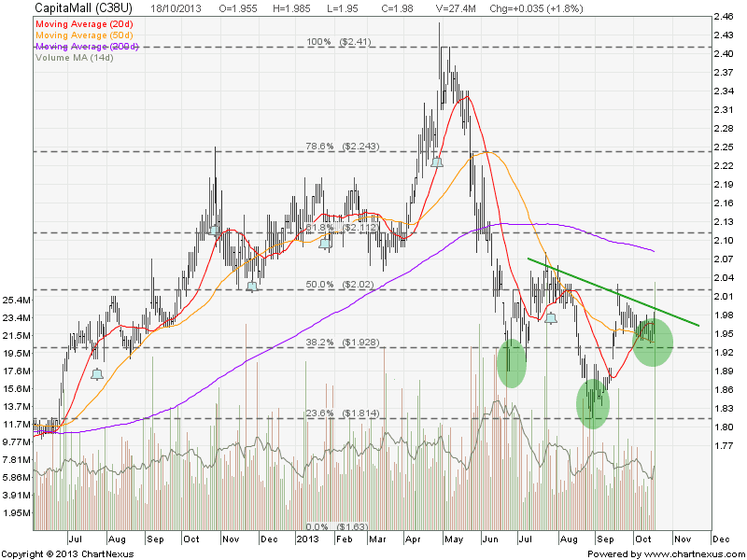Click the open price 'O=1.955'
This screenshot has width=747, height=560.
coord(238,8)
